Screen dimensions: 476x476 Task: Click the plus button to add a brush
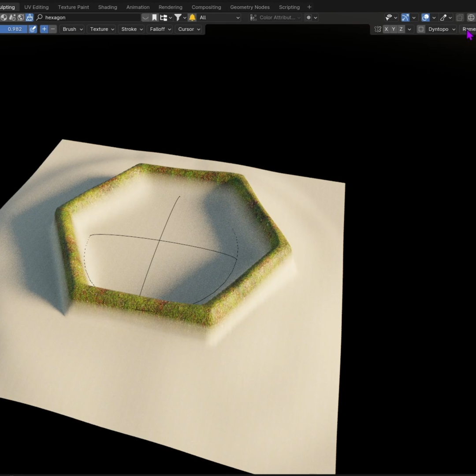[44, 29]
